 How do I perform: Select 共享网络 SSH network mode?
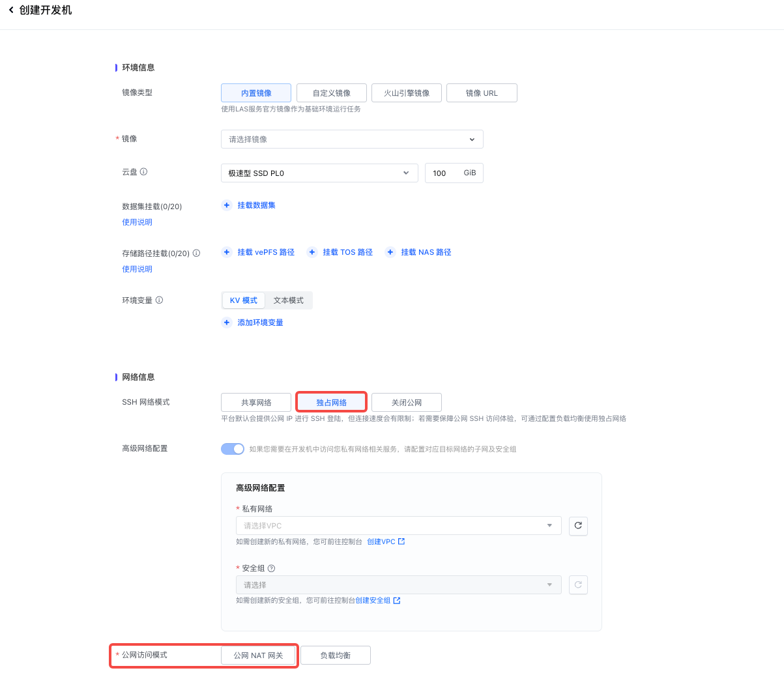(x=256, y=403)
